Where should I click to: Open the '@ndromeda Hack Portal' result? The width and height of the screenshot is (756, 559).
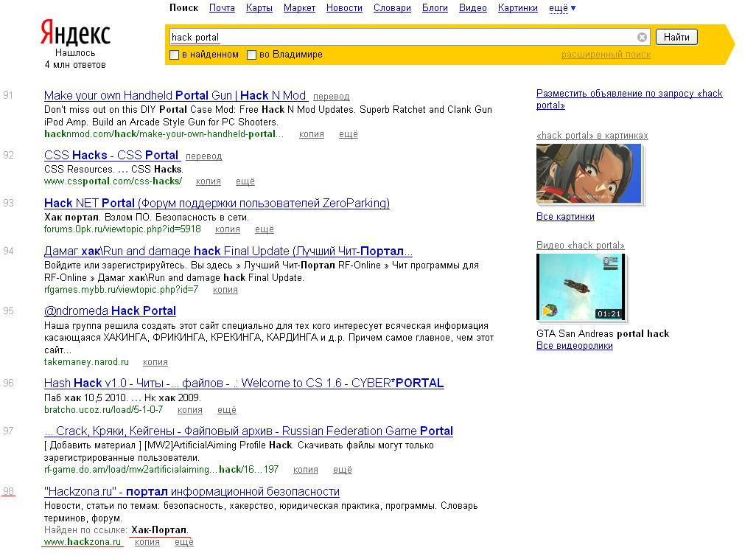[x=110, y=311]
